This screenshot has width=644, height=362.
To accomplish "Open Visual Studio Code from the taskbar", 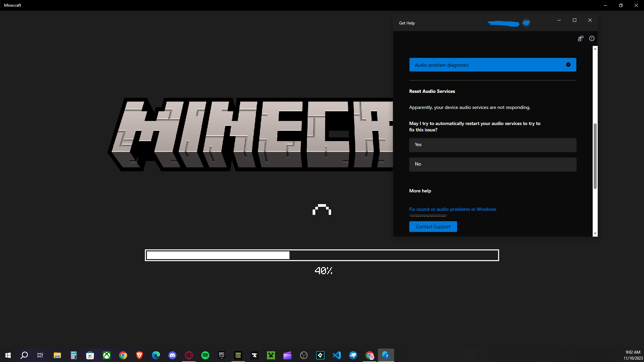I will 337,355.
